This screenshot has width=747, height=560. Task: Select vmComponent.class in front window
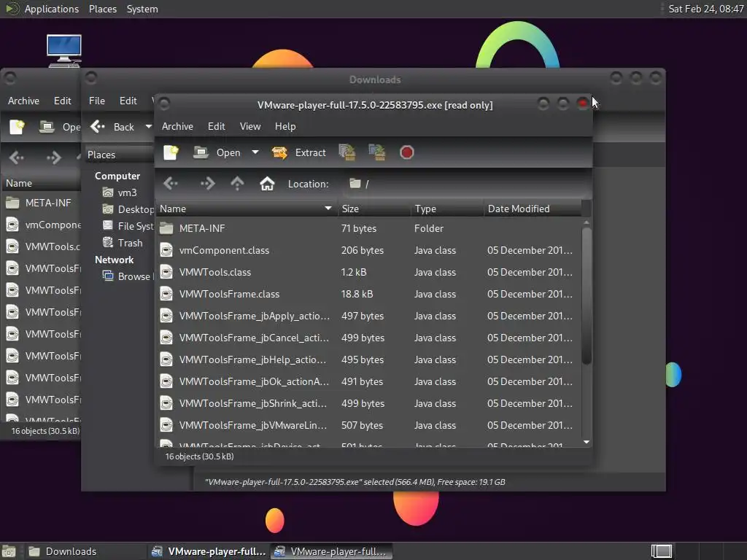pyautogui.click(x=369, y=251)
